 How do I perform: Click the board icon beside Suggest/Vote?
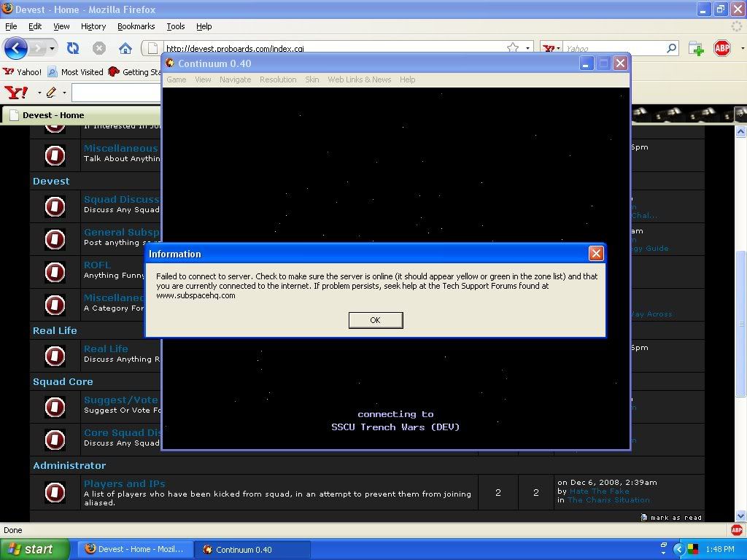coord(55,407)
